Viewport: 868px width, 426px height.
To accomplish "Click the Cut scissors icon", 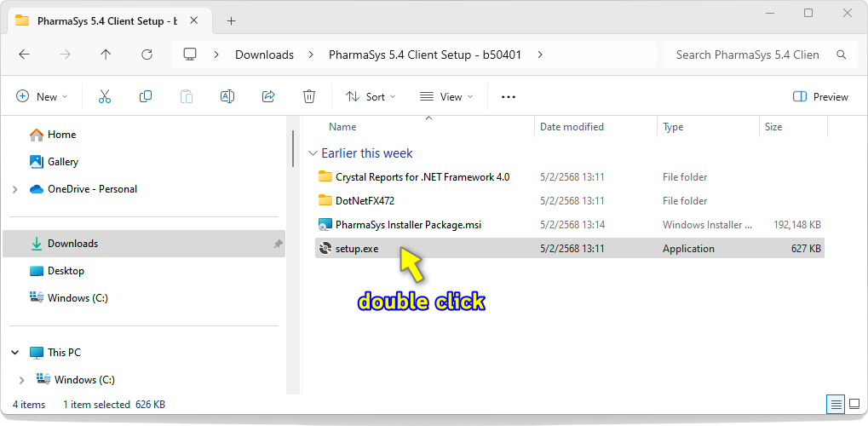I will [105, 96].
